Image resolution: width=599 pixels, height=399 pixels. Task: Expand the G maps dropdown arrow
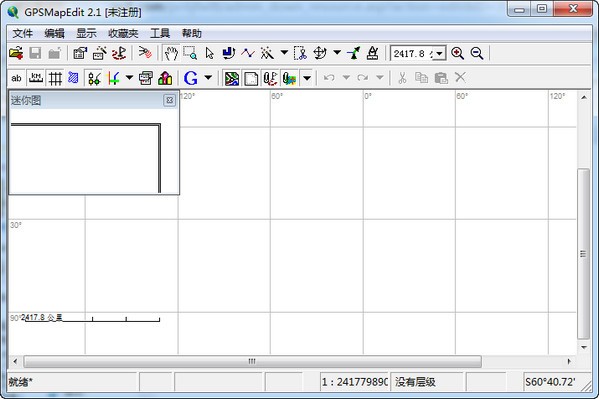[208, 78]
